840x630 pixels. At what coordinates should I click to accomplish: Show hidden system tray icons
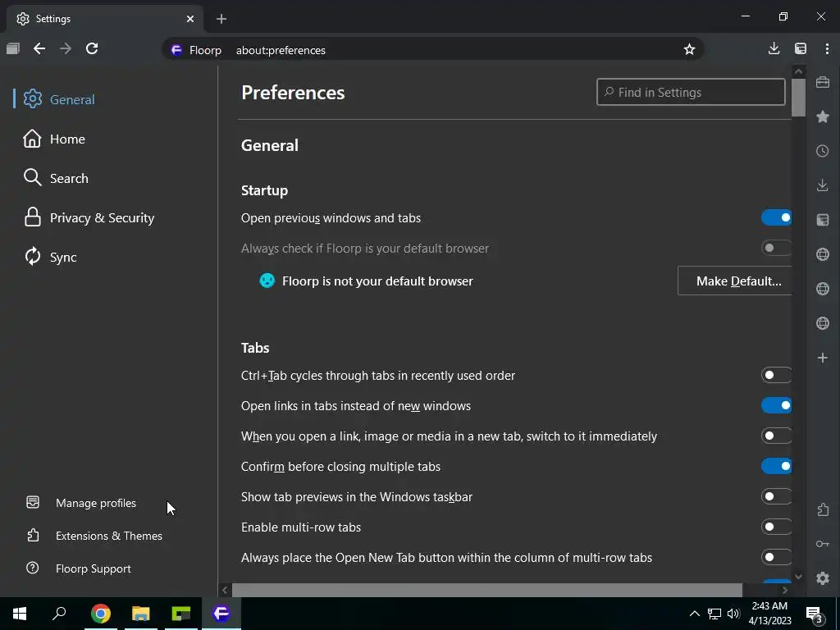(x=694, y=614)
